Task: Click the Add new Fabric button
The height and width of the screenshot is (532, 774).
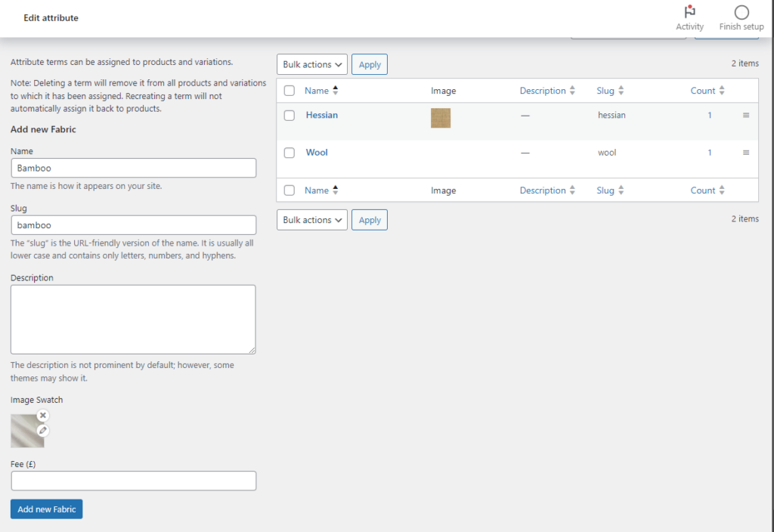Action: [x=46, y=509]
